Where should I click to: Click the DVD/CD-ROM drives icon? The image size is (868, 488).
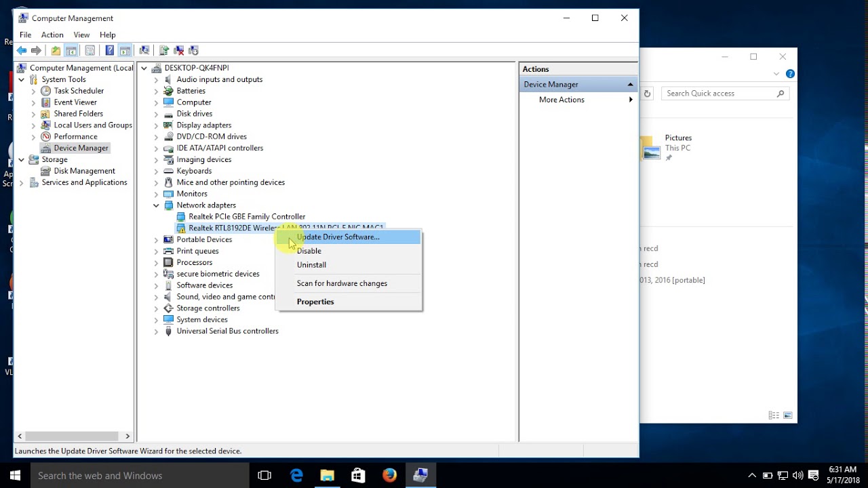(168, 137)
